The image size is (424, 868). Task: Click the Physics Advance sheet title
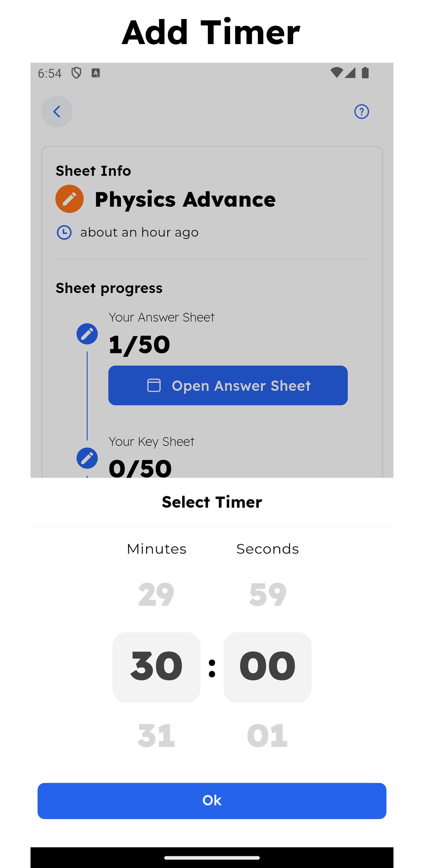pos(185,199)
